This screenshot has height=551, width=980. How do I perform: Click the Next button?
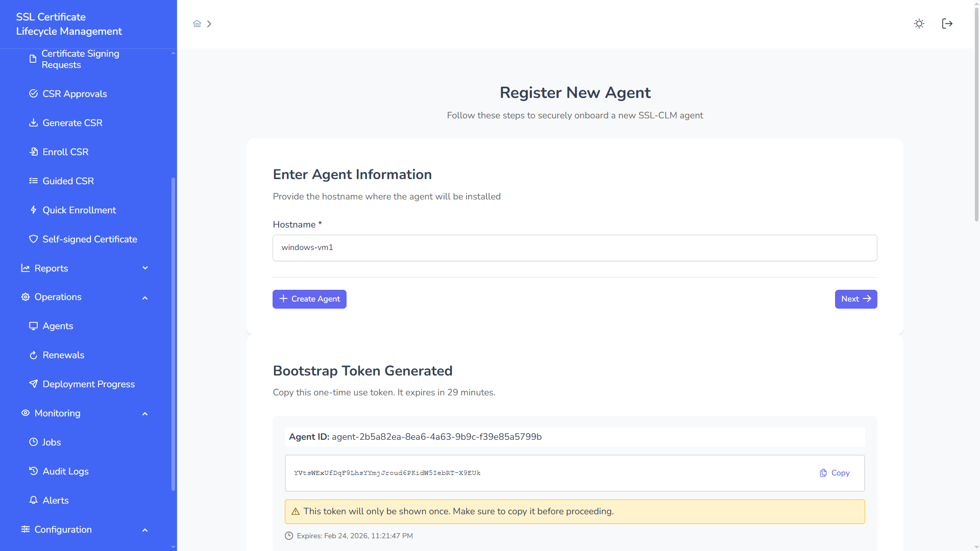click(x=856, y=299)
